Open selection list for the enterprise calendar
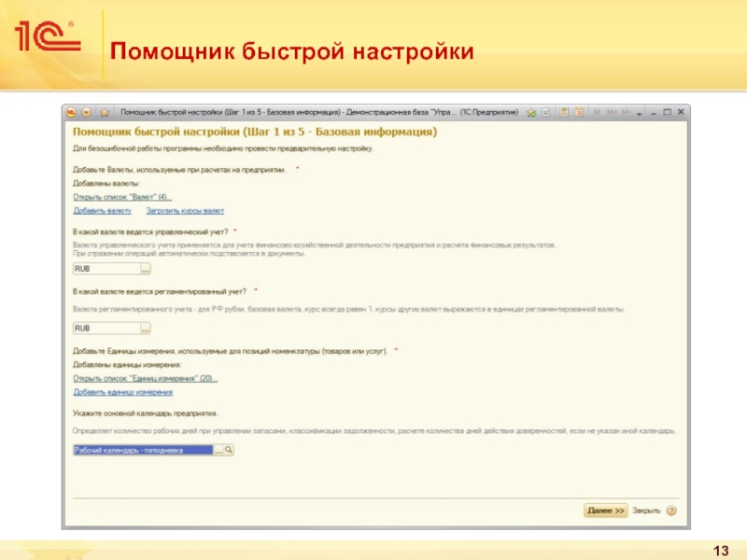The height and width of the screenshot is (560, 747). [x=218, y=450]
